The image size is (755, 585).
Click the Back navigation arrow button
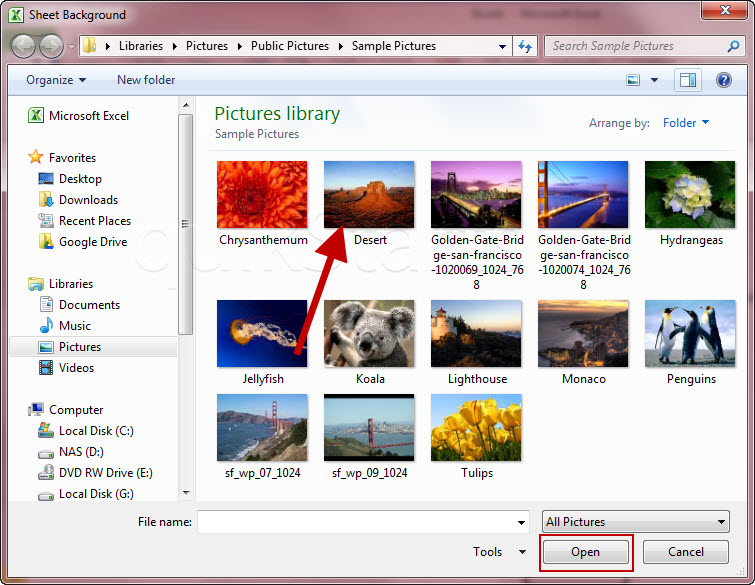[x=23, y=47]
